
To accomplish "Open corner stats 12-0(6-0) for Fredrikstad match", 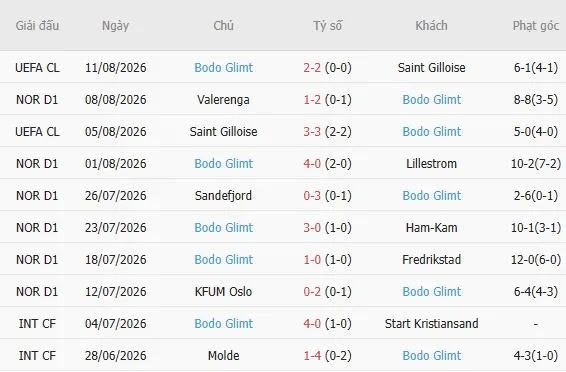I will point(536,259).
